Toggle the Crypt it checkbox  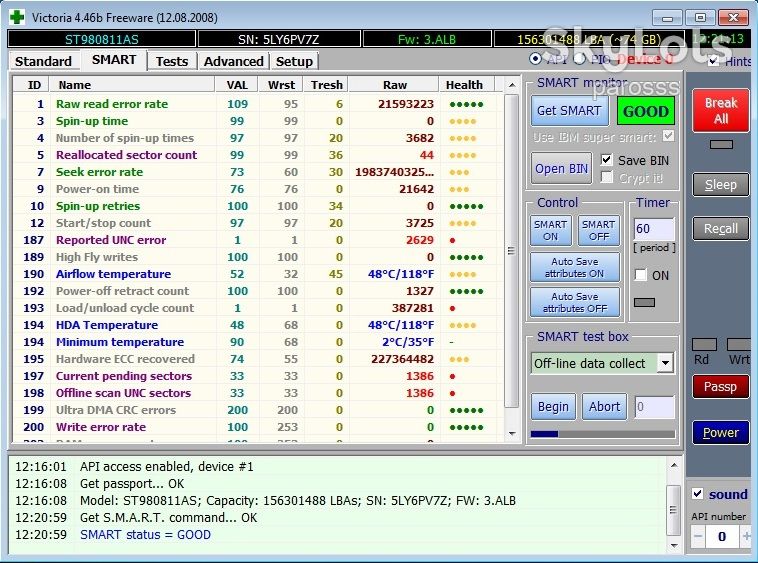(x=606, y=177)
